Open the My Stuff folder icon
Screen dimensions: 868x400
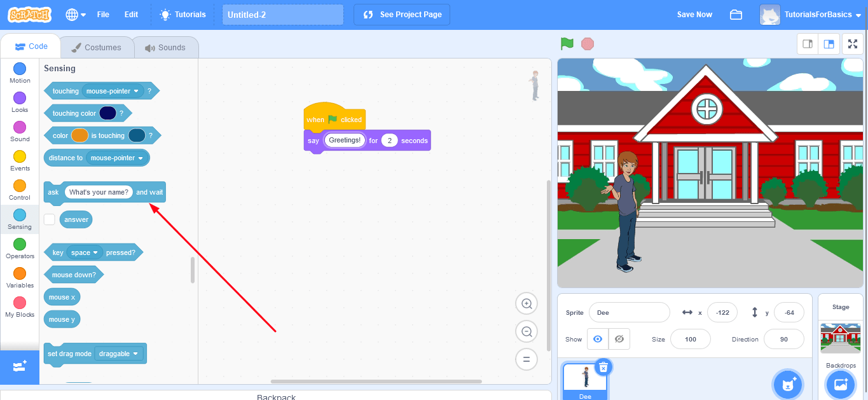736,15
